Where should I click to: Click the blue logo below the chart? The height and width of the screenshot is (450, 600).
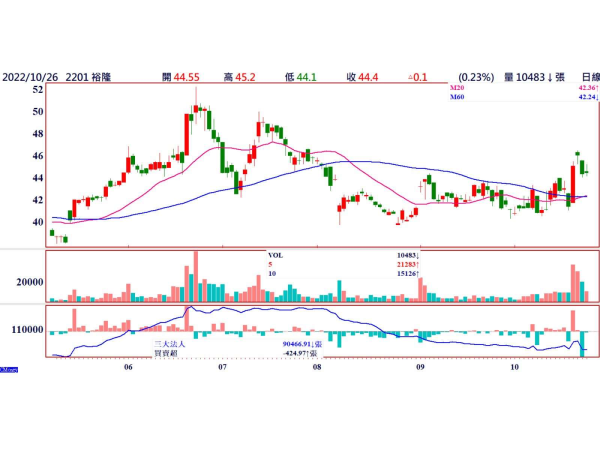[9, 370]
